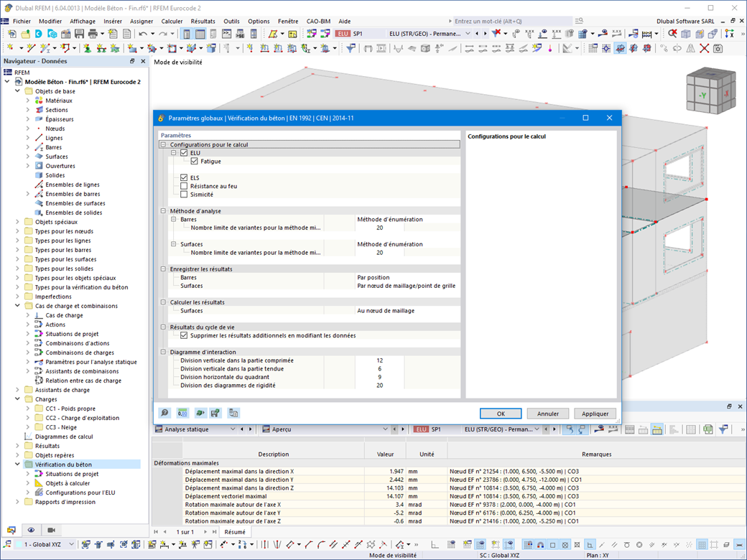
Task: Click the units 0.00 icon in dialog footer
Action: (182, 413)
